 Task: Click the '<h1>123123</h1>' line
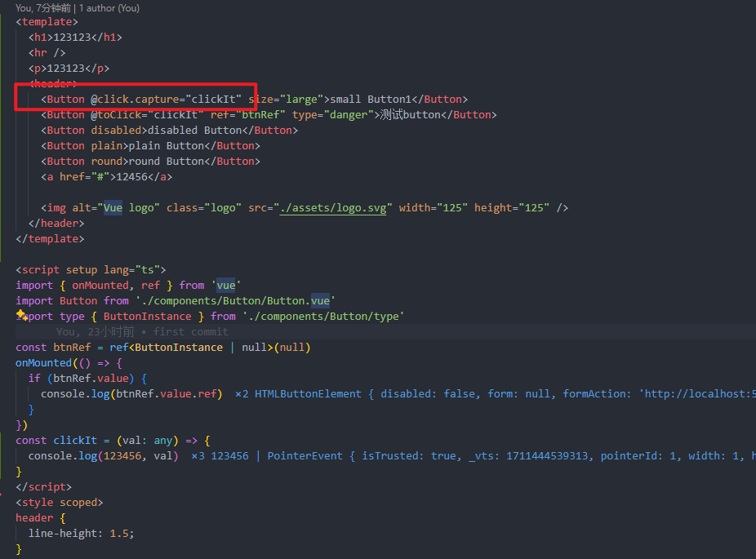75,37
